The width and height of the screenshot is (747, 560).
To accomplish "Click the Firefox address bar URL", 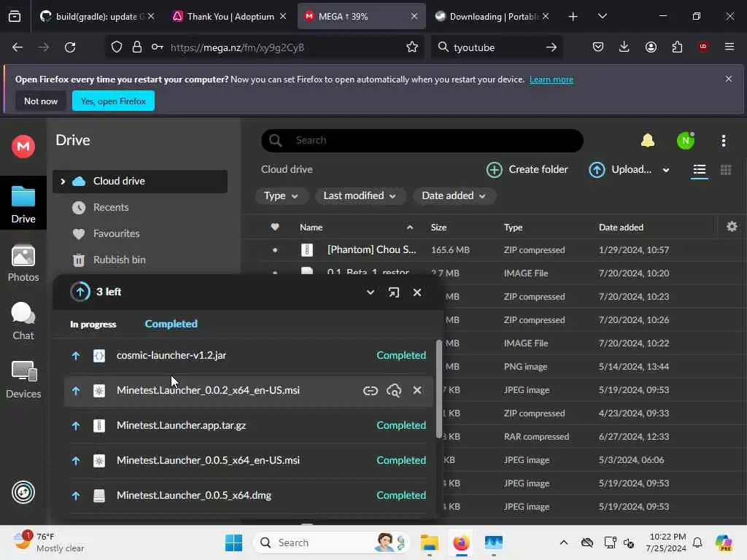I will 237,47.
